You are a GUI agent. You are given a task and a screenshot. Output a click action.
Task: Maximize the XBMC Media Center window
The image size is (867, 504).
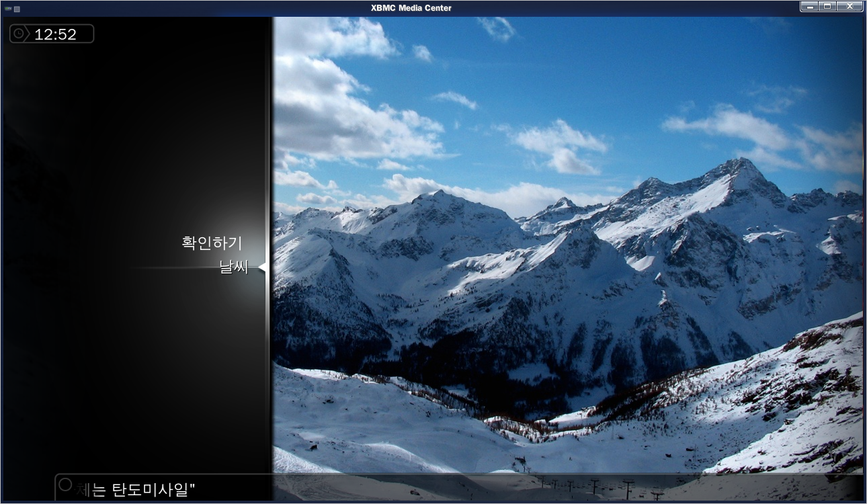pos(827,7)
